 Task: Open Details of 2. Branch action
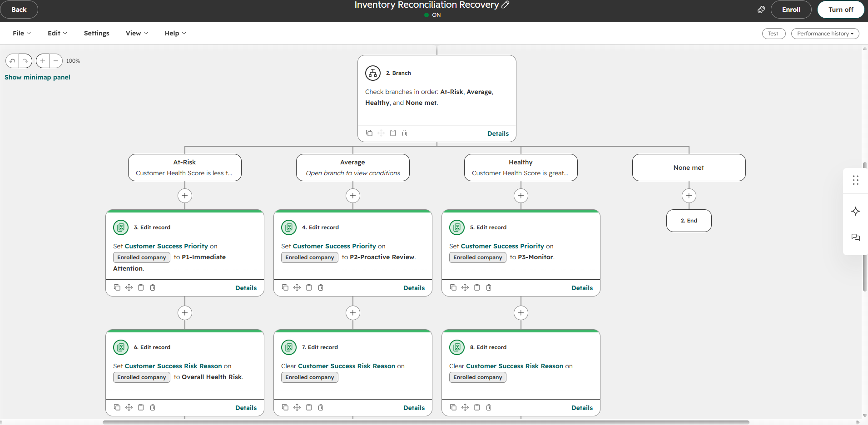[498, 133]
